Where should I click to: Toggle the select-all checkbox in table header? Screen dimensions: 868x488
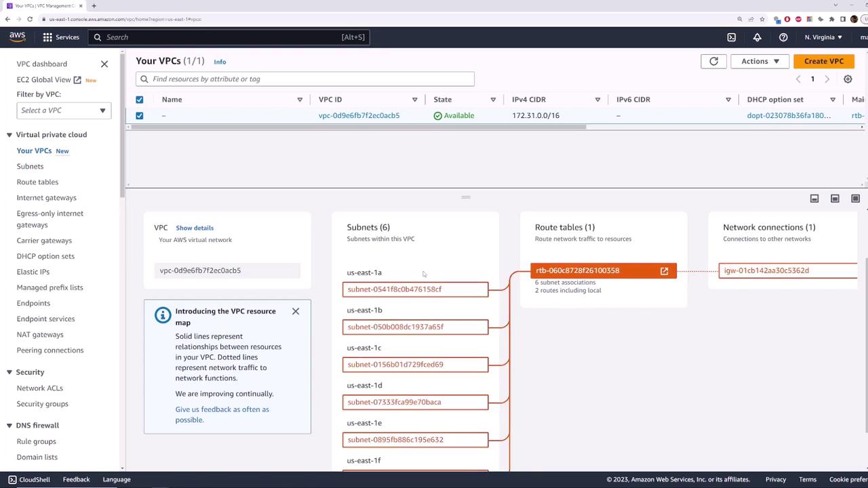pos(140,100)
